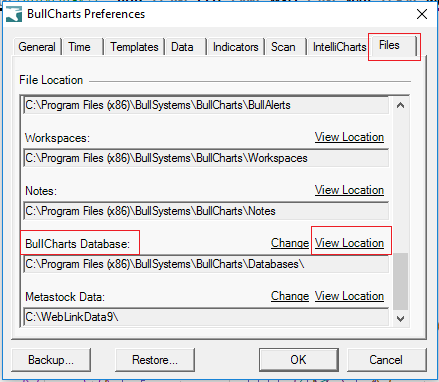Select the Templates tab
The height and width of the screenshot is (382, 439).
pyautogui.click(x=134, y=47)
